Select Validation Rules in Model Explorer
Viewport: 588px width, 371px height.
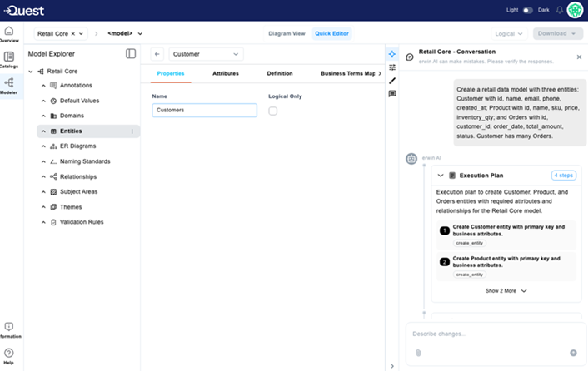coord(82,222)
